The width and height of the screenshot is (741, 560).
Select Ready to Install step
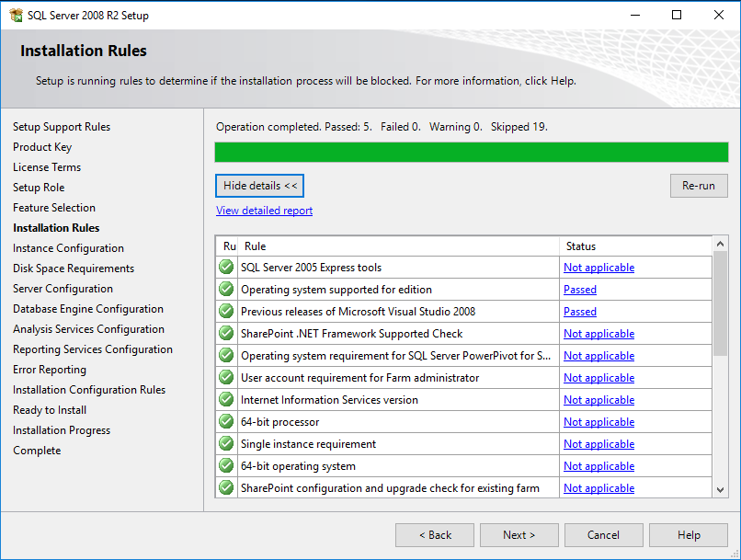(x=50, y=410)
